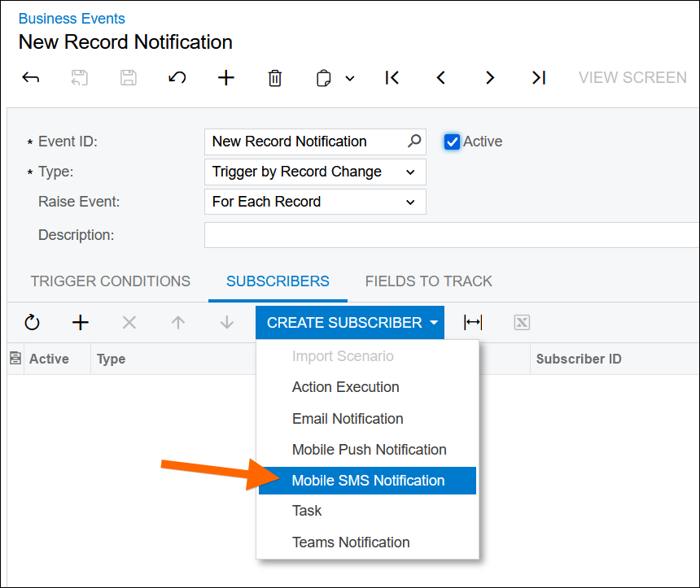Switch to the Fields to Track tab
700x588 pixels.
click(x=429, y=281)
